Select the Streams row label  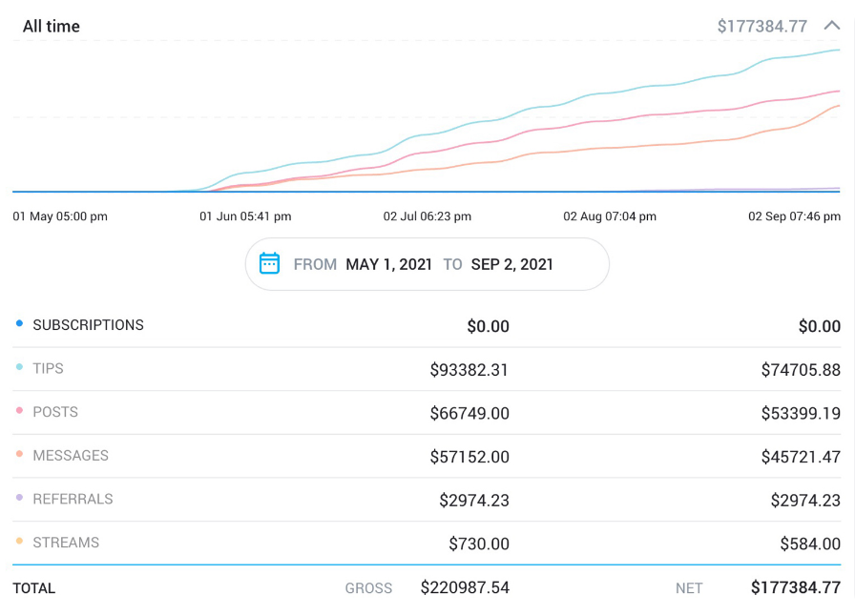pos(66,543)
